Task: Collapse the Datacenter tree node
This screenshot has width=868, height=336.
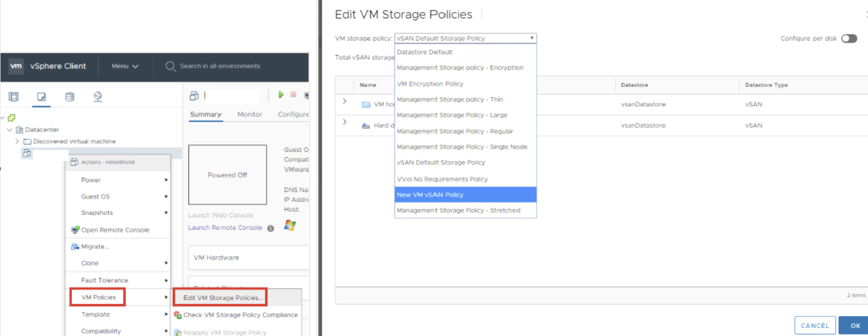Action: (x=9, y=130)
